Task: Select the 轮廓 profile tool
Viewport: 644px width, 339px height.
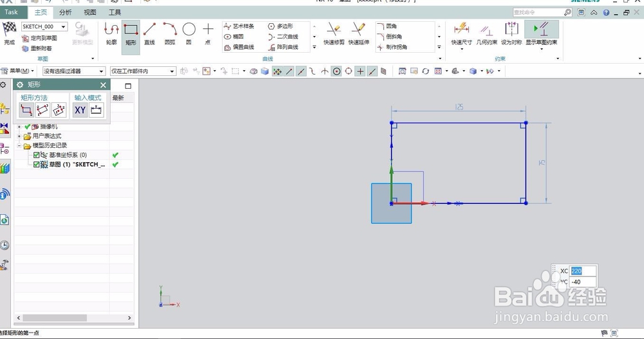Action: coord(111,33)
